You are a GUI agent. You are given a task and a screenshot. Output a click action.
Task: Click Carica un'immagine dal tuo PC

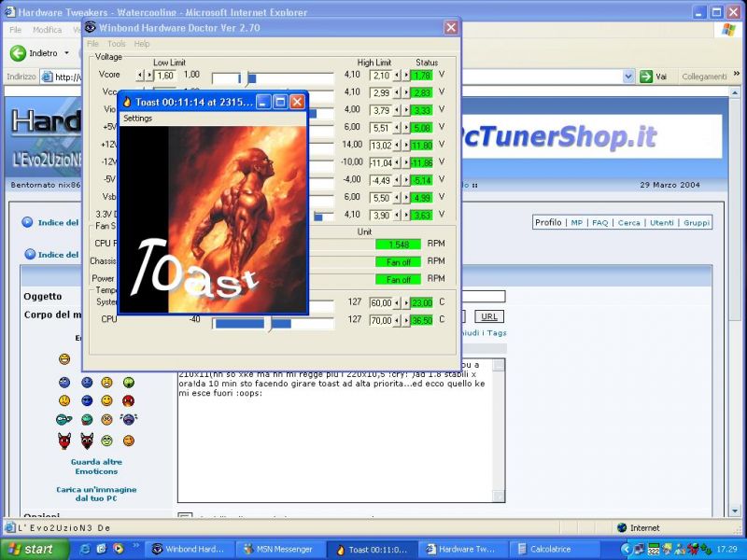point(96,494)
